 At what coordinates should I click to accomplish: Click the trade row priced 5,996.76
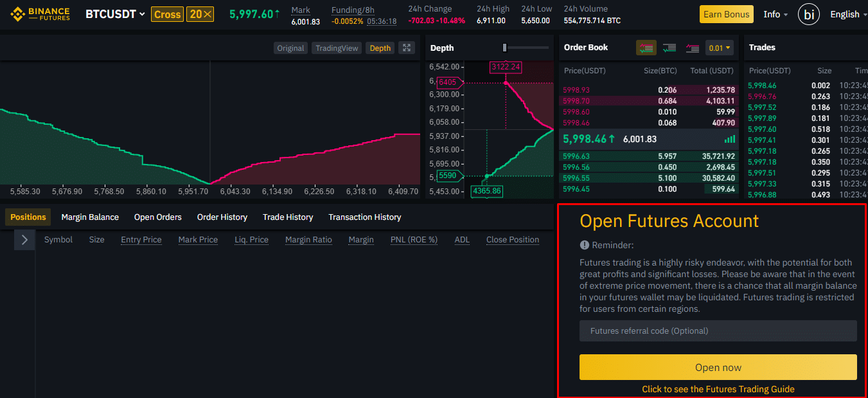point(808,96)
